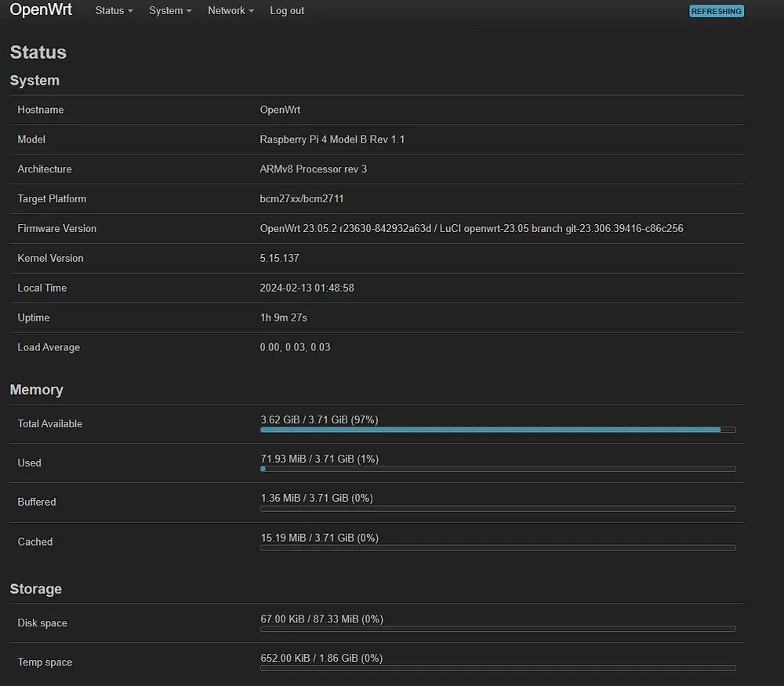The width and height of the screenshot is (784, 686).
Task: Click the Storage section heading
Action: [35, 589]
